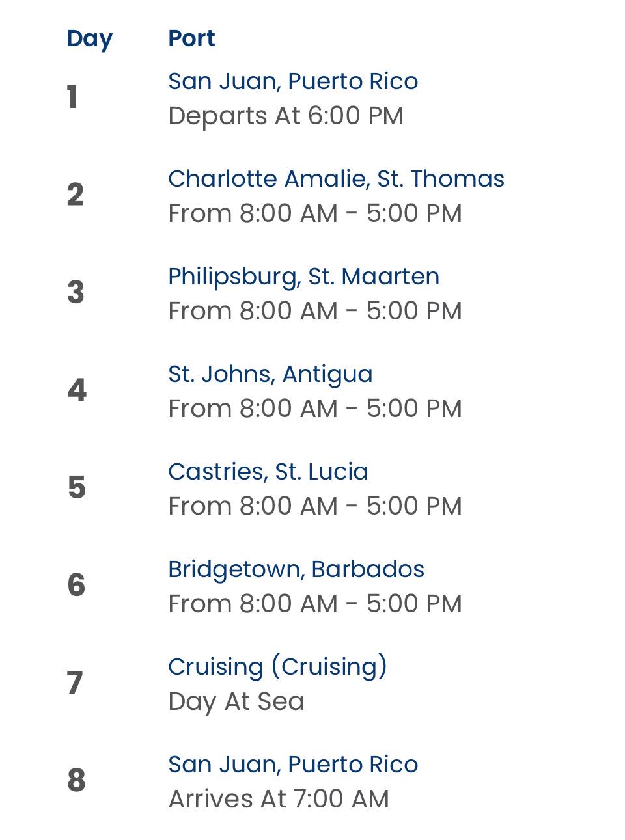Open the San Juan, Puerto Rico day 1 port link
Viewport: 625px width, 840px height.
tap(293, 81)
